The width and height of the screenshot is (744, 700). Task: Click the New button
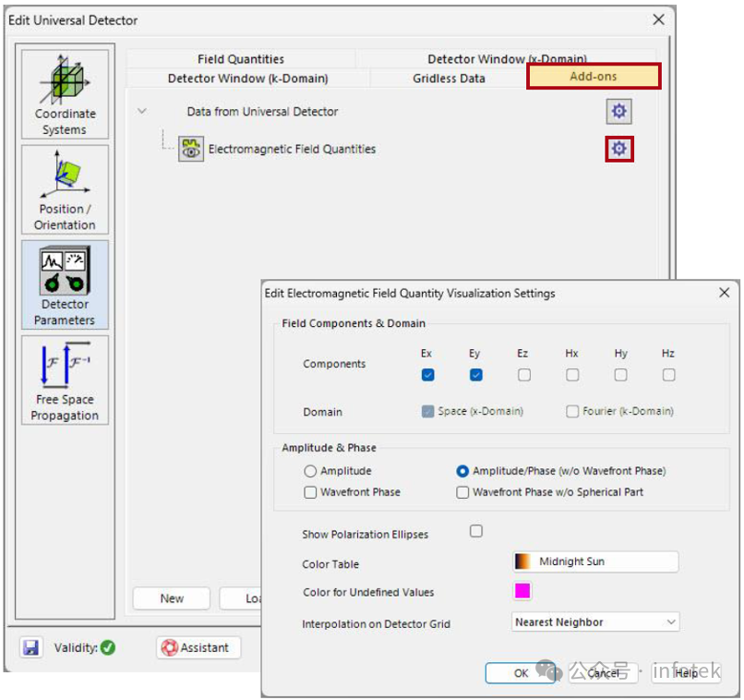click(x=171, y=598)
